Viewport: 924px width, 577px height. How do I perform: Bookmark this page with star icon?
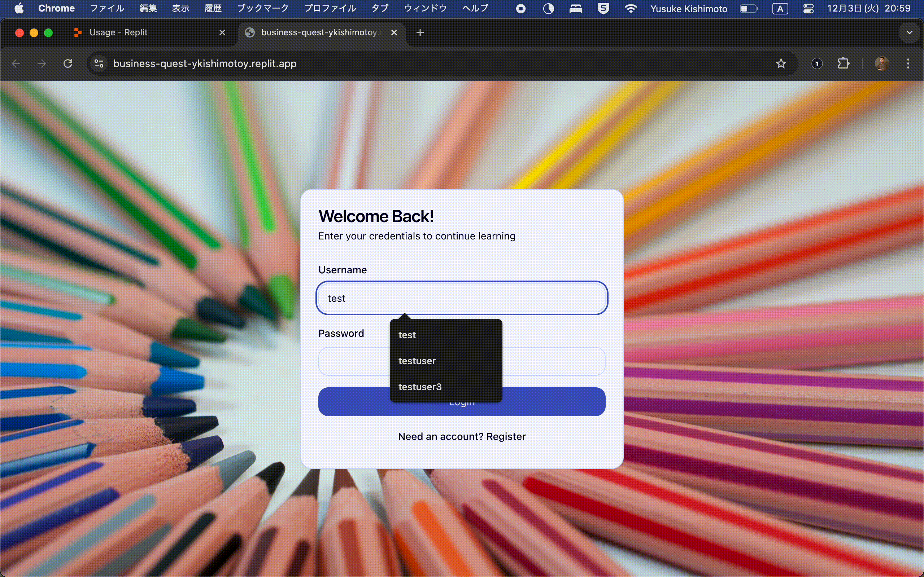click(x=781, y=63)
